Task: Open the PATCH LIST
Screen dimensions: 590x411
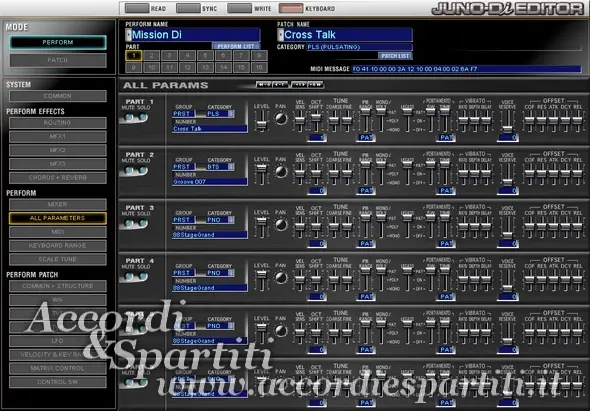Action: [395, 56]
